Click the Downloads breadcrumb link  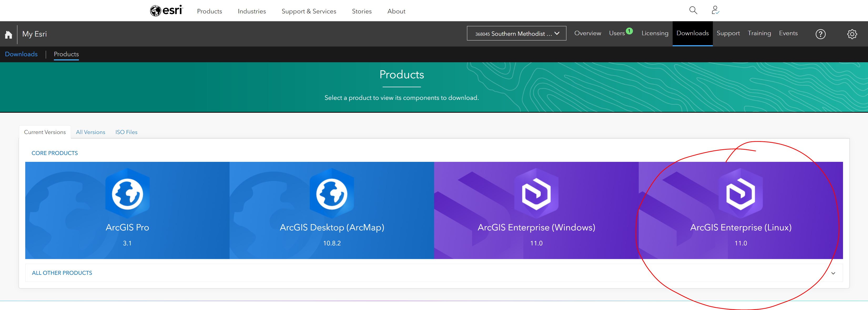[x=21, y=54]
